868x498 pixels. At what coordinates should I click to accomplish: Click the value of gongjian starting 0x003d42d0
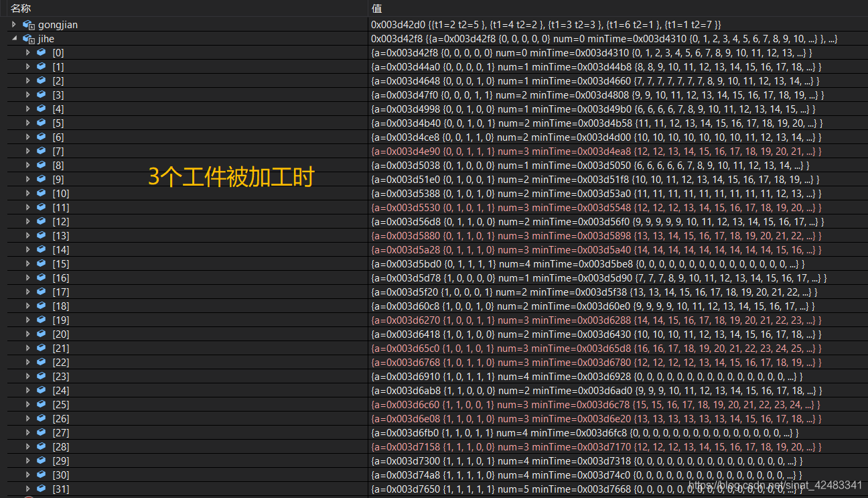(x=546, y=25)
